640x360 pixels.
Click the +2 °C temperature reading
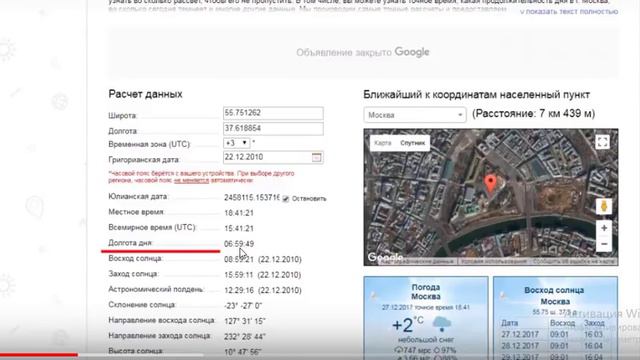point(407,324)
